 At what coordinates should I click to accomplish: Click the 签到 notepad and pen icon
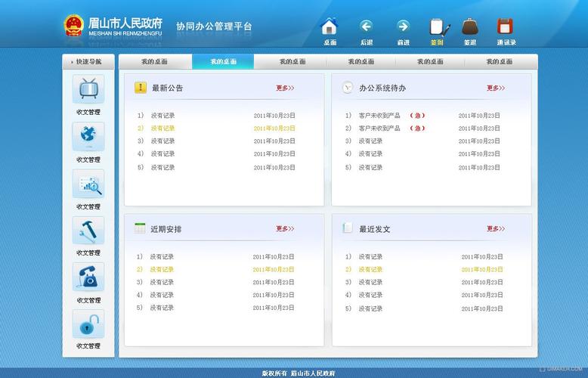tap(439, 27)
